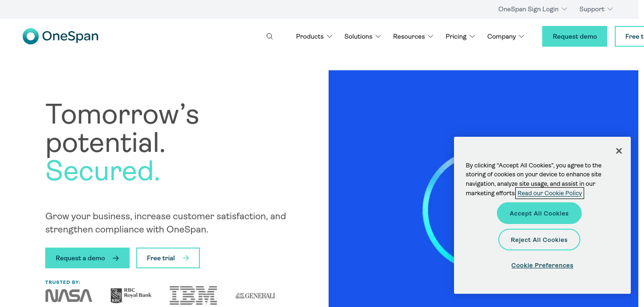Click the arrow in Request a demo button
The width and height of the screenshot is (644, 307).
tap(116, 258)
